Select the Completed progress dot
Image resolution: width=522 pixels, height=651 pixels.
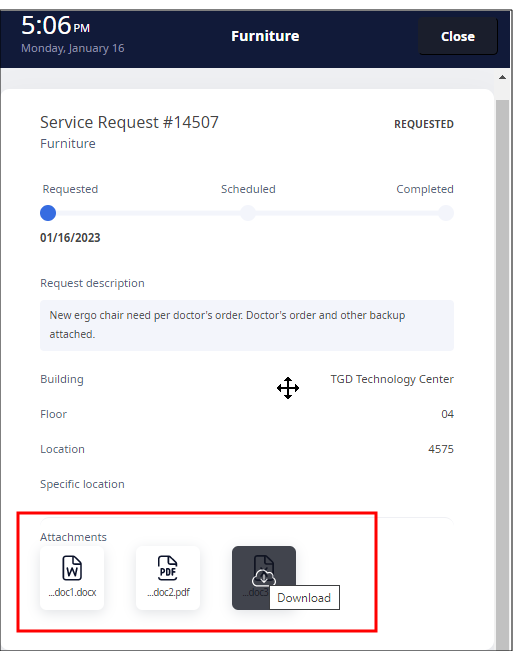(446, 213)
